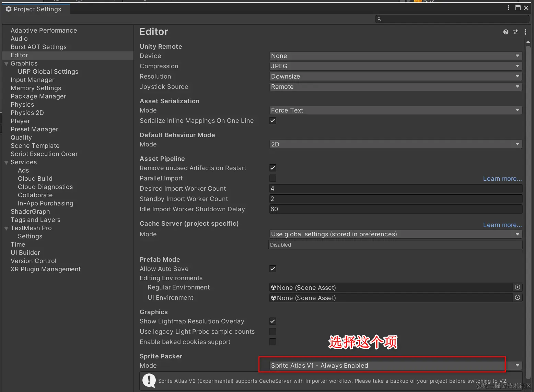Click the Project Settings gear icon
This screenshot has width=534, height=392.
click(9, 9)
